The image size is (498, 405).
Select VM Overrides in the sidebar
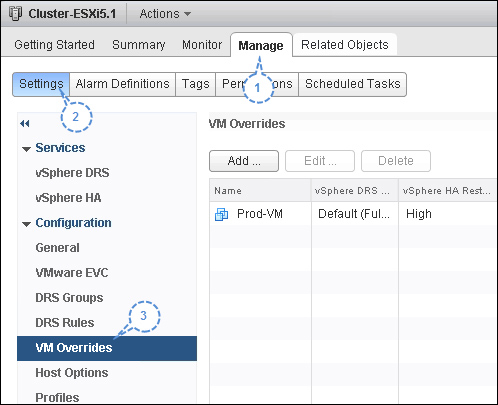[107, 348]
